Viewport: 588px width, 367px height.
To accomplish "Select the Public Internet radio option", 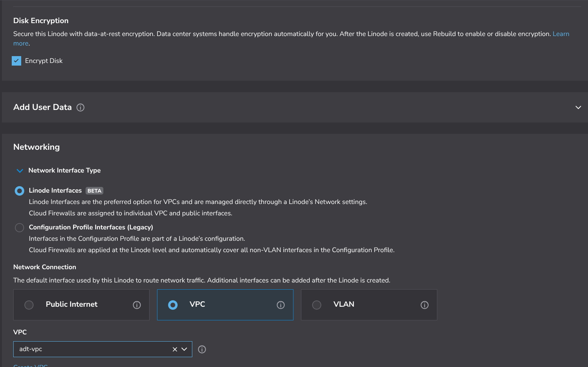I will pos(29,305).
